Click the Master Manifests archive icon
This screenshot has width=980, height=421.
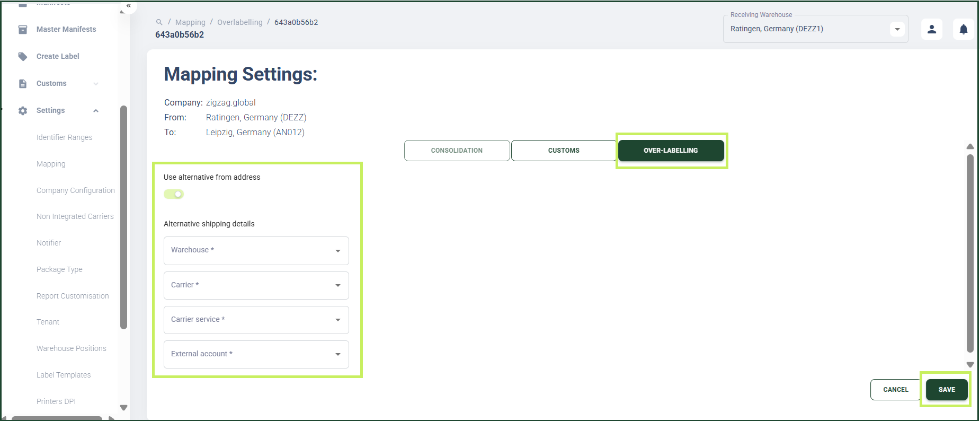23,30
